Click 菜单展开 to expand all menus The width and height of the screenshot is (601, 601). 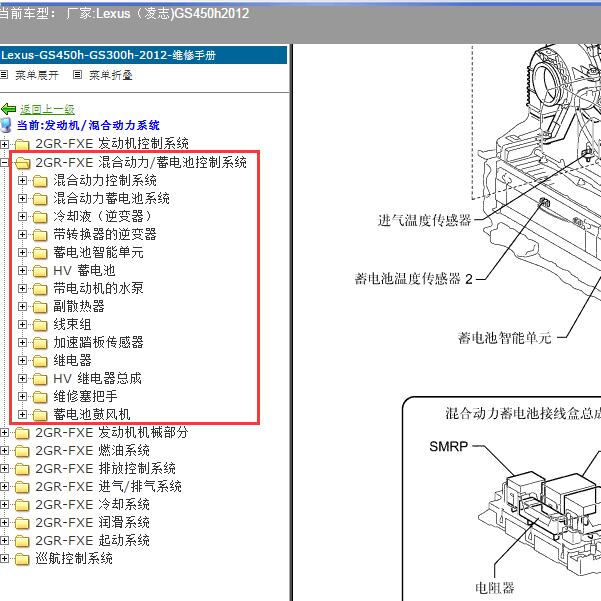click(x=37, y=75)
